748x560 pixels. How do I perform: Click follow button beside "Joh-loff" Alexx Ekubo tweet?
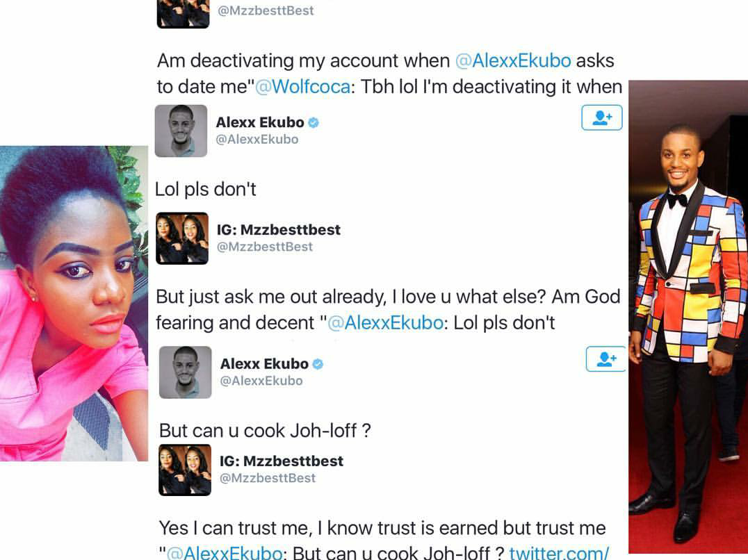click(605, 359)
